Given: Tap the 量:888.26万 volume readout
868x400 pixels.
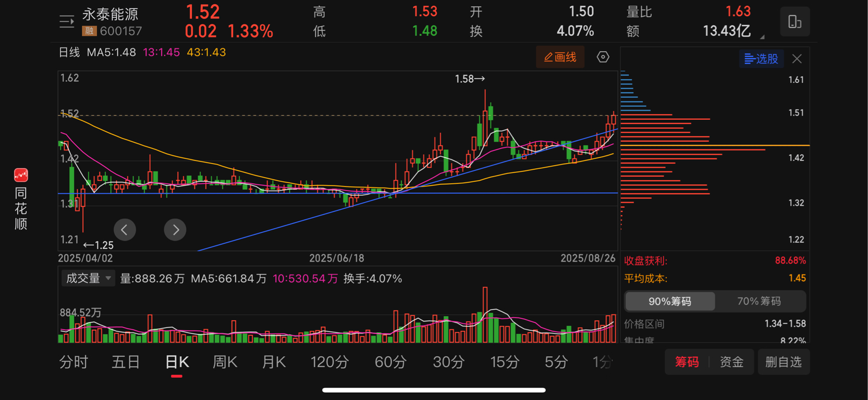Looking at the screenshot, I should coord(152,279).
